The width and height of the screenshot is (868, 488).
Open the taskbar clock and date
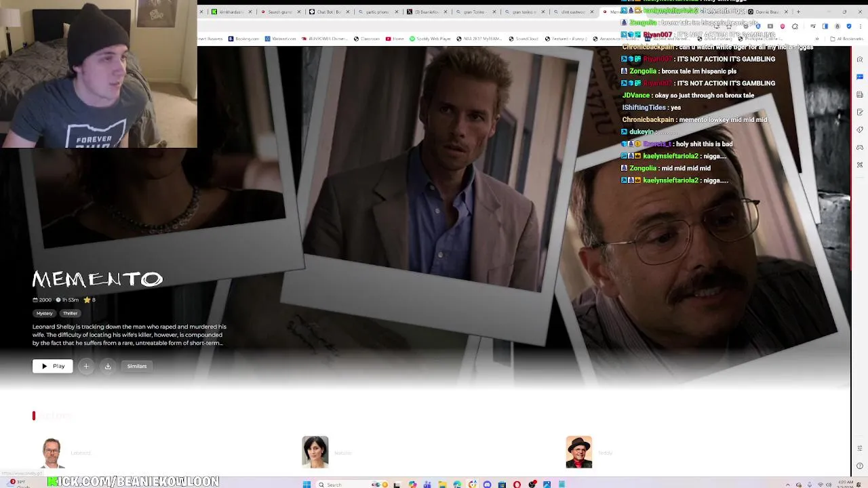pos(845,484)
